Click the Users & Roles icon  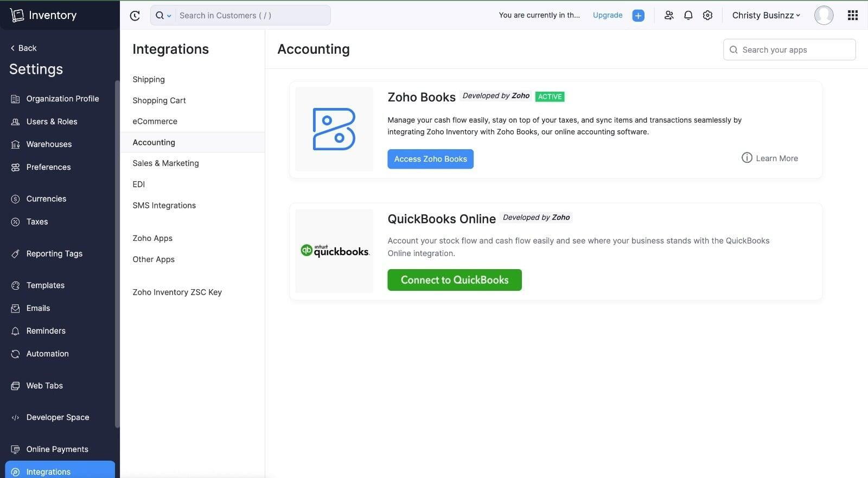(x=15, y=122)
